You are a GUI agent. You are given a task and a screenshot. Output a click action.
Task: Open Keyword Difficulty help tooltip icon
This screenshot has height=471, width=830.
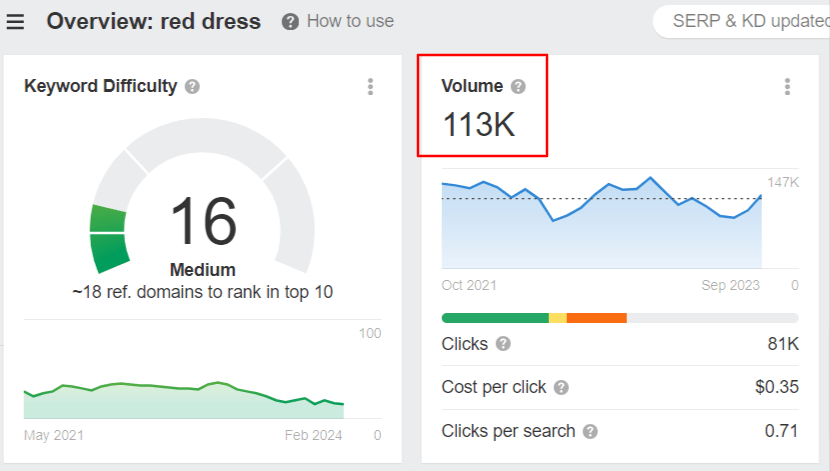point(192,86)
